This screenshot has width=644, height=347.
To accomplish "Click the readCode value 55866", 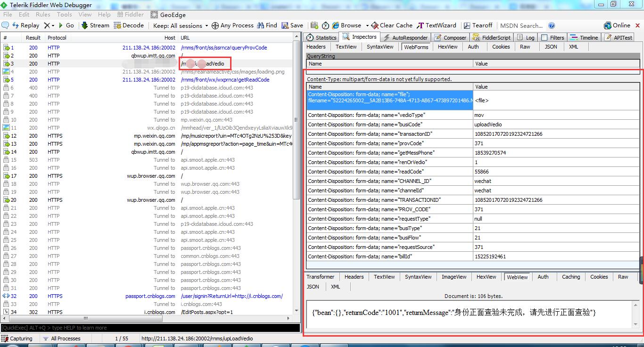I will (x=481, y=172).
